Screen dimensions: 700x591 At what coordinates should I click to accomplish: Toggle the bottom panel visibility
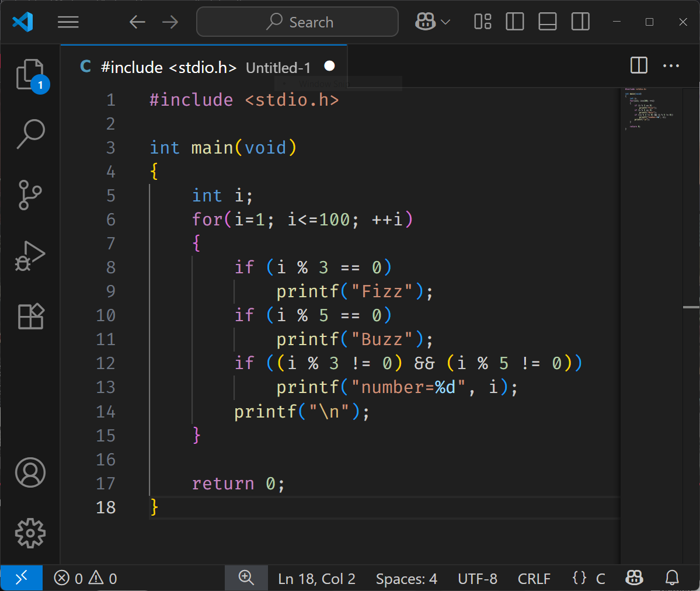tap(547, 22)
